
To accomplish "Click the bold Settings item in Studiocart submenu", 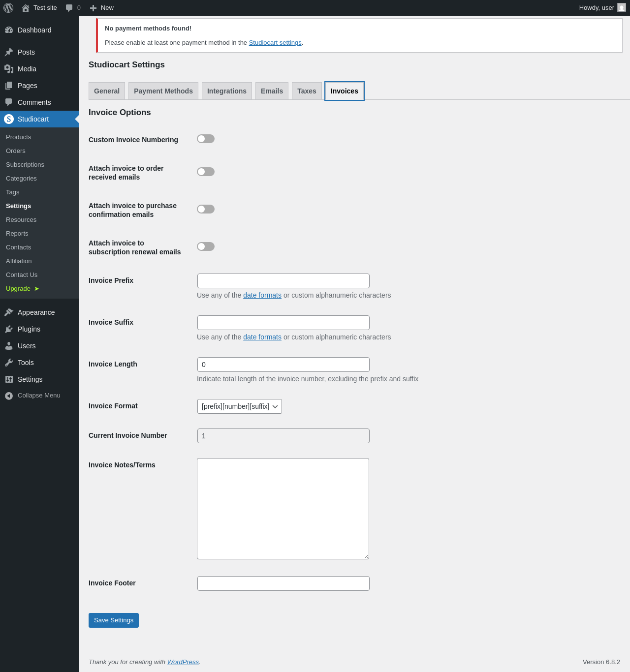I will tap(39, 206).
